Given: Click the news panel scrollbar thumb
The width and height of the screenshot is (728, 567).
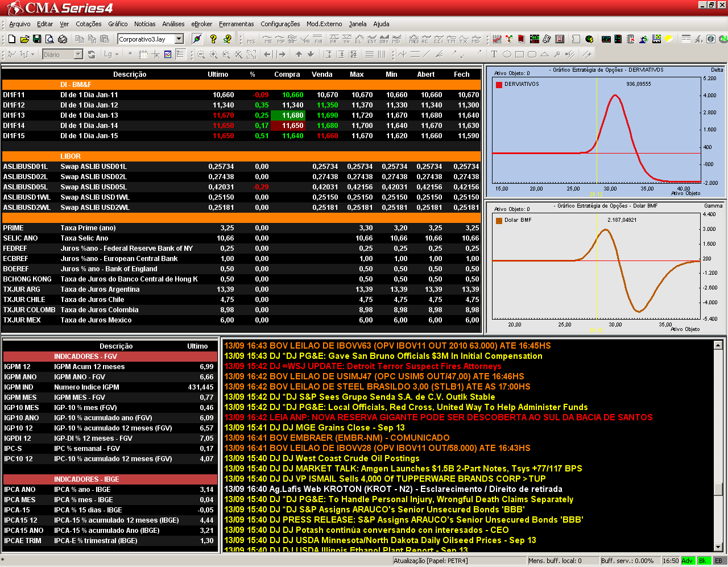Looking at the screenshot, I should (718, 489).
